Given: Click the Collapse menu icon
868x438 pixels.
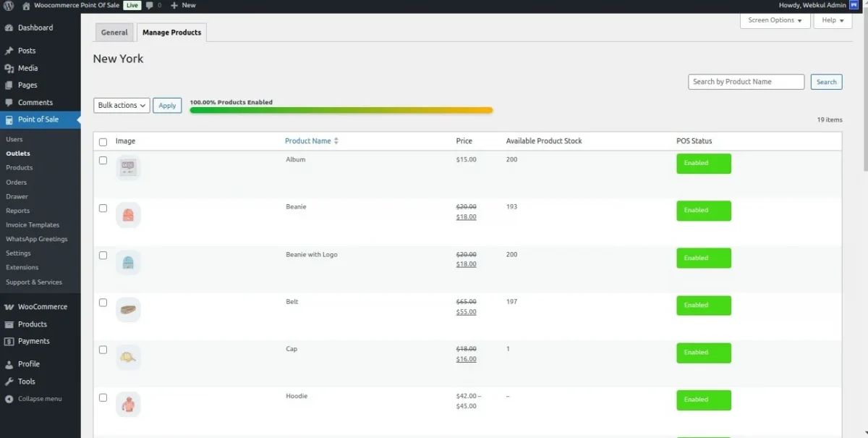Looking at the screenshot, I should (x=9, y=399).
